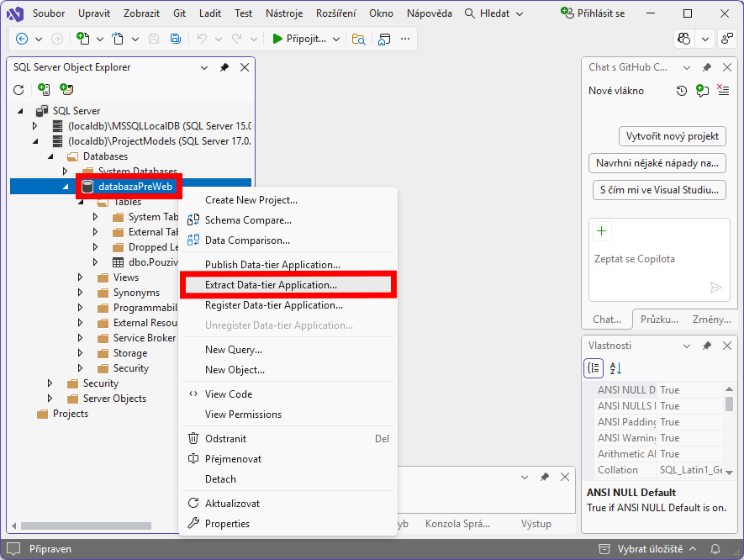Viewport: 744px width, 560px height.
Task: Pin the Vlastnosti properties panel
Action: (x=707, y=346)
